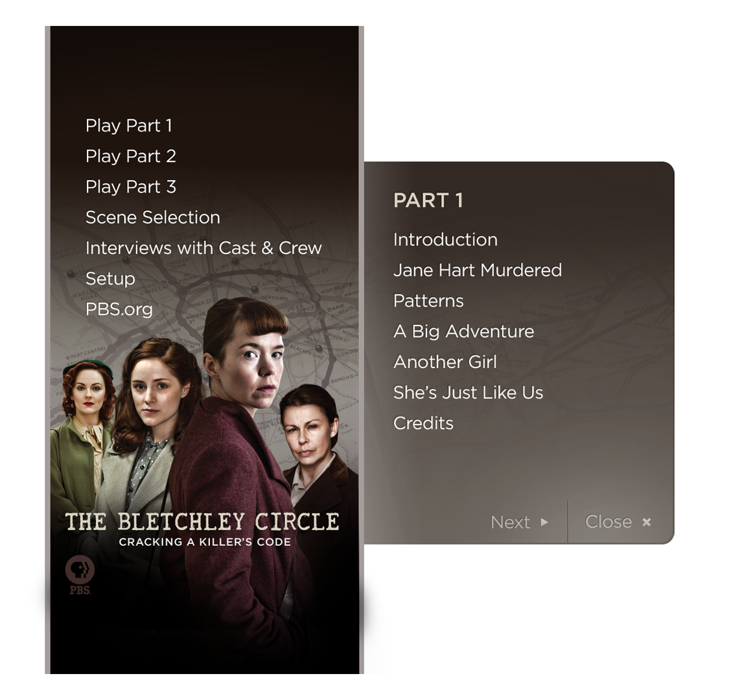
Task: Click the PBS logo icon
Action: pyautogui.click(x=80, y=575)
